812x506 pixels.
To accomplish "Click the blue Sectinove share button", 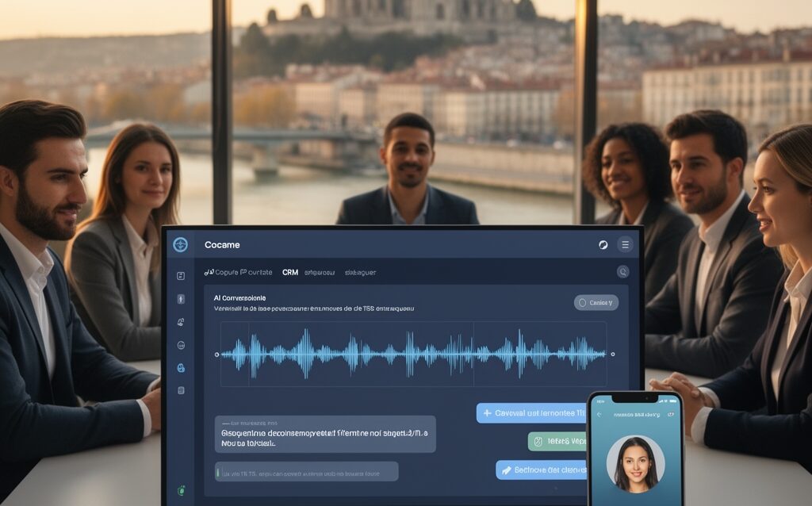I will 541,470.
